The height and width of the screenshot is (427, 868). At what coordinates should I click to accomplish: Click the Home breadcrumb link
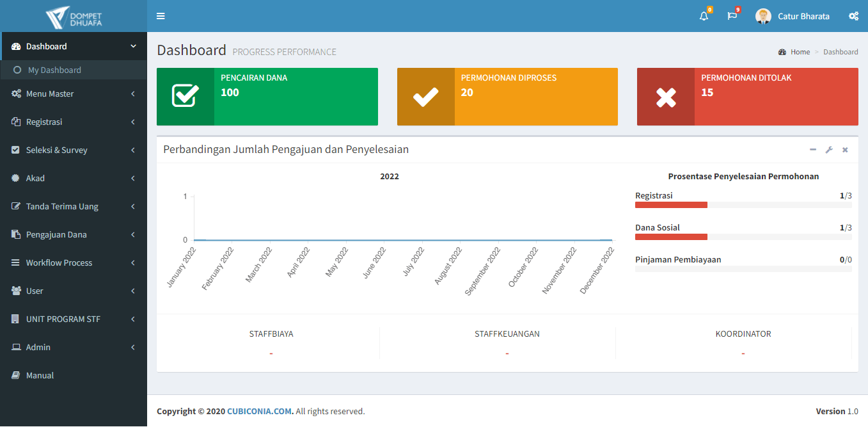[x=800, y=52]
